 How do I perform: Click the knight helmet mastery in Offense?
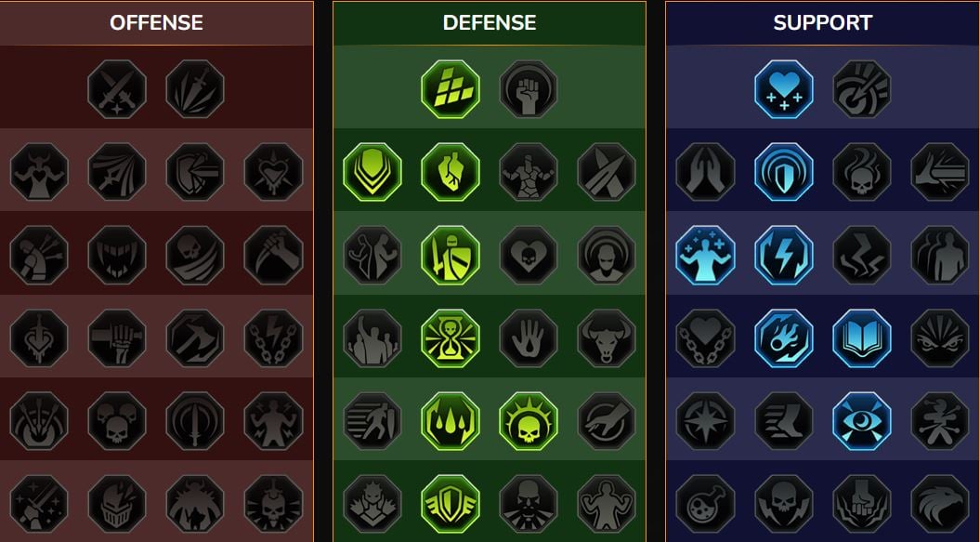coord(117,504)
